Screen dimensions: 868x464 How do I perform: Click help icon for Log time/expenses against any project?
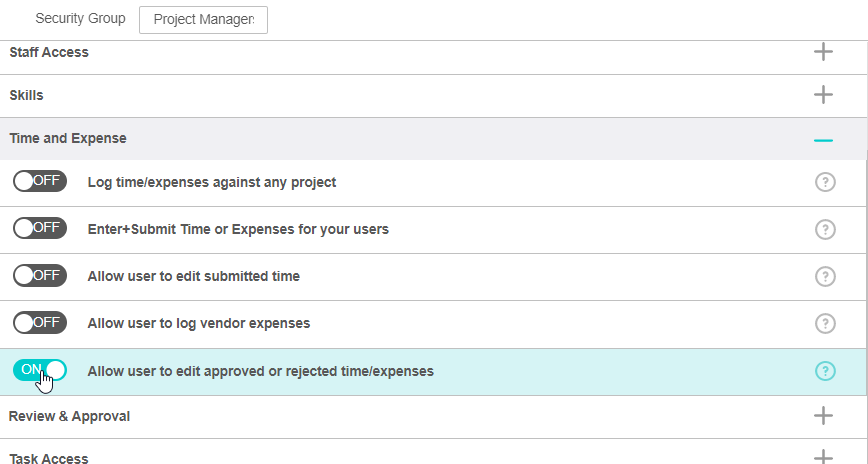tap(825, 182)
